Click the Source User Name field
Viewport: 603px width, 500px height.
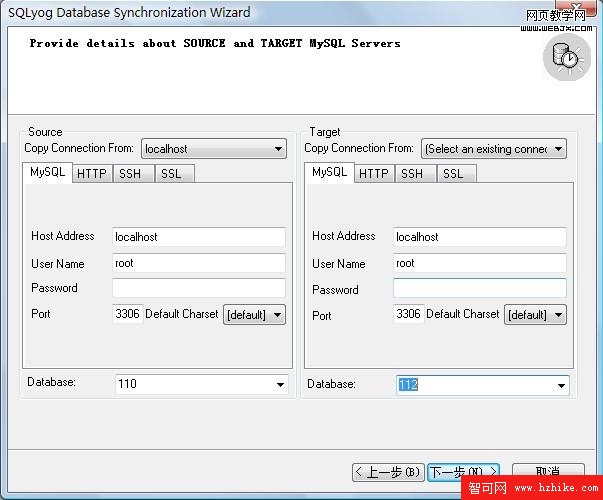pyautogui.click(x=199, y=263)
